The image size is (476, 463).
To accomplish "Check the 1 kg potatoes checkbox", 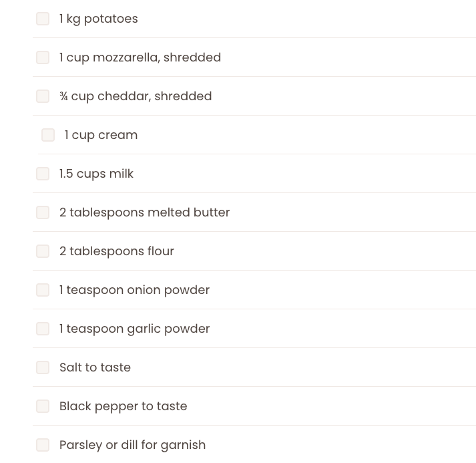I will [43, 19].
